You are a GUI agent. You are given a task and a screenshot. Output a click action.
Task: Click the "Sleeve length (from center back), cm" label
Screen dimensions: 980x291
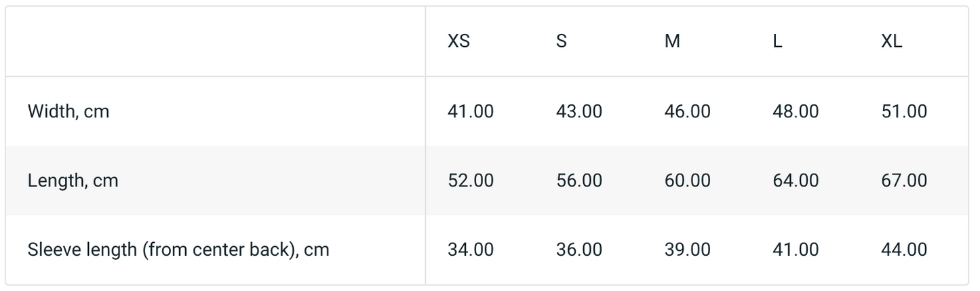tap(178, 250)
